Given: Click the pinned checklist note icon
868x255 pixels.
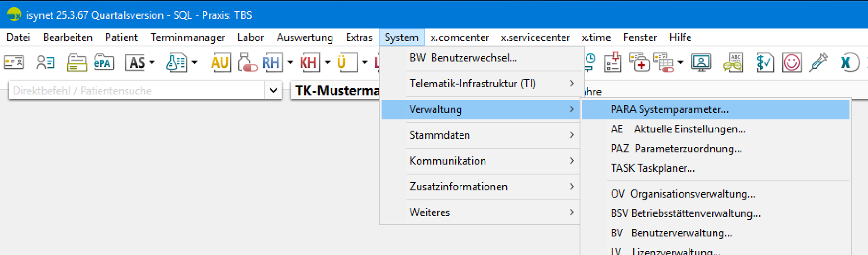Looking at the screenshot, I should 613,62.
